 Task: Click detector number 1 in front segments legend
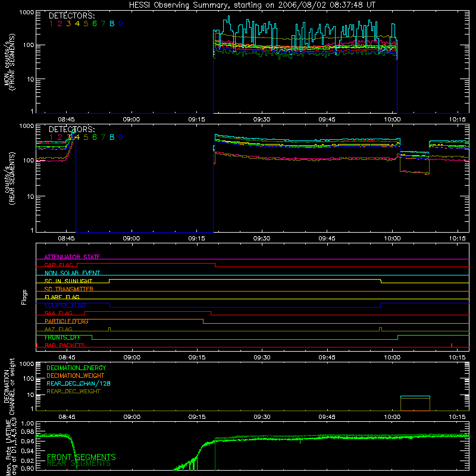click(x=51, y=24)
